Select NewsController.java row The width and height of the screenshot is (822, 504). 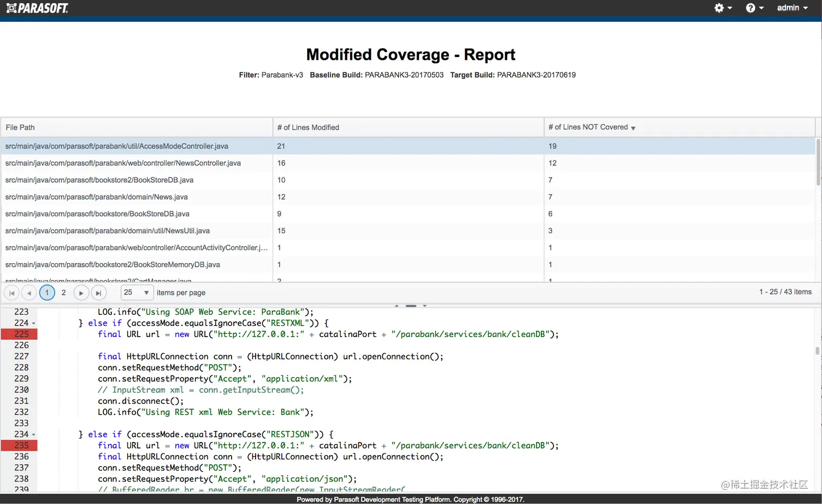pyautogui.click(x=408, y=163)
